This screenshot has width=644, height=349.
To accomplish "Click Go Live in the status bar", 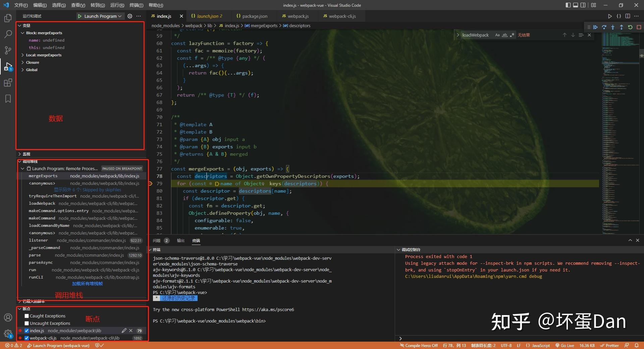I will (x=565, y=345).
